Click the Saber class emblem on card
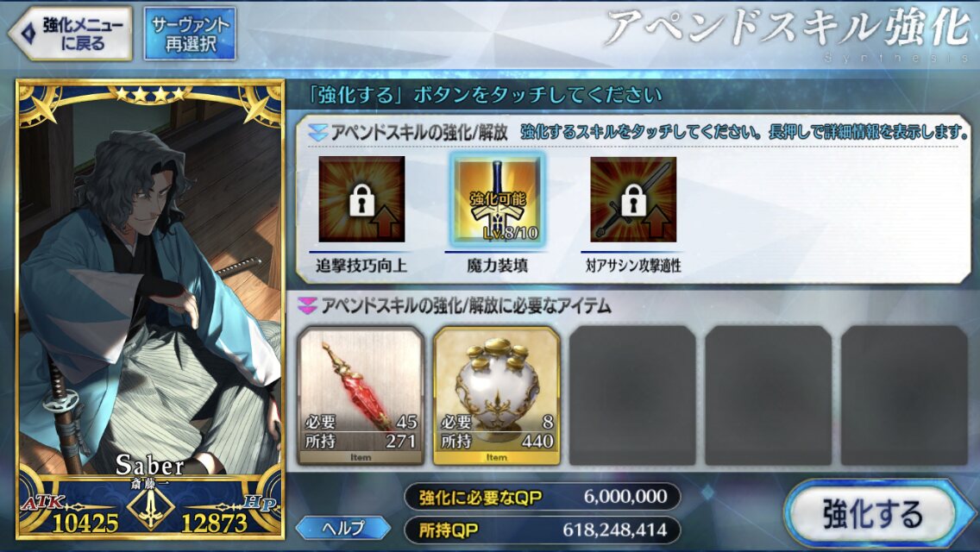The image size is (980, 552). 151,508
